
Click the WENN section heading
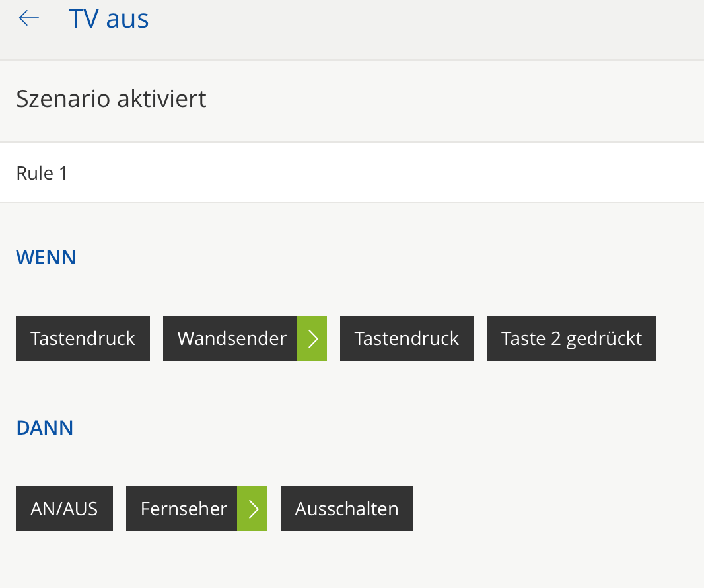click(46, 257)
